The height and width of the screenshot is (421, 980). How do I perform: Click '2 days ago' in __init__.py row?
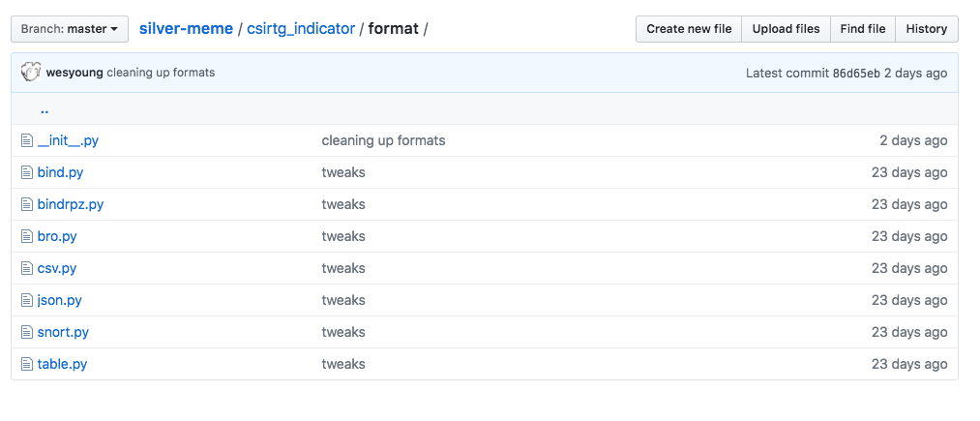[x=913, y=140]
